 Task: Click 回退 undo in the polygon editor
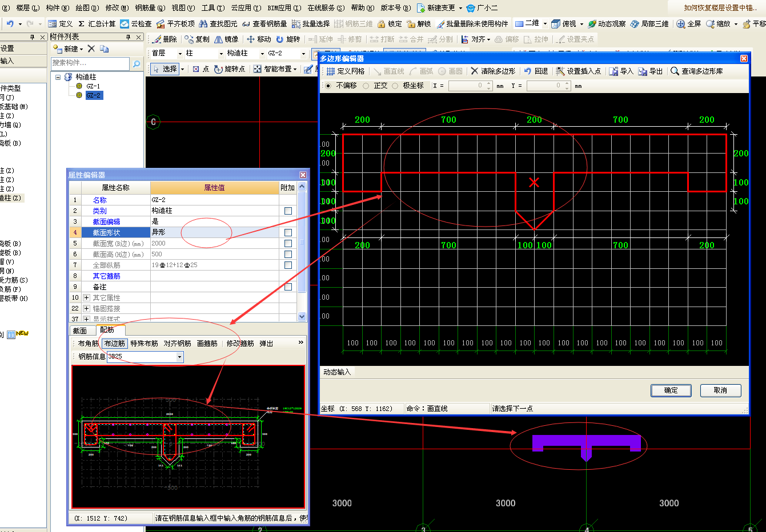coord(536,71)
